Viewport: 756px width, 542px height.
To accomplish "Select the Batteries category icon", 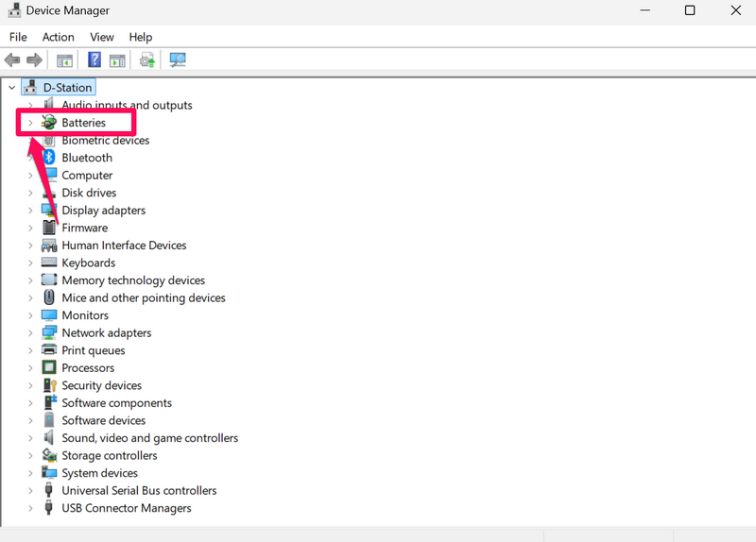I will point(50,123).
